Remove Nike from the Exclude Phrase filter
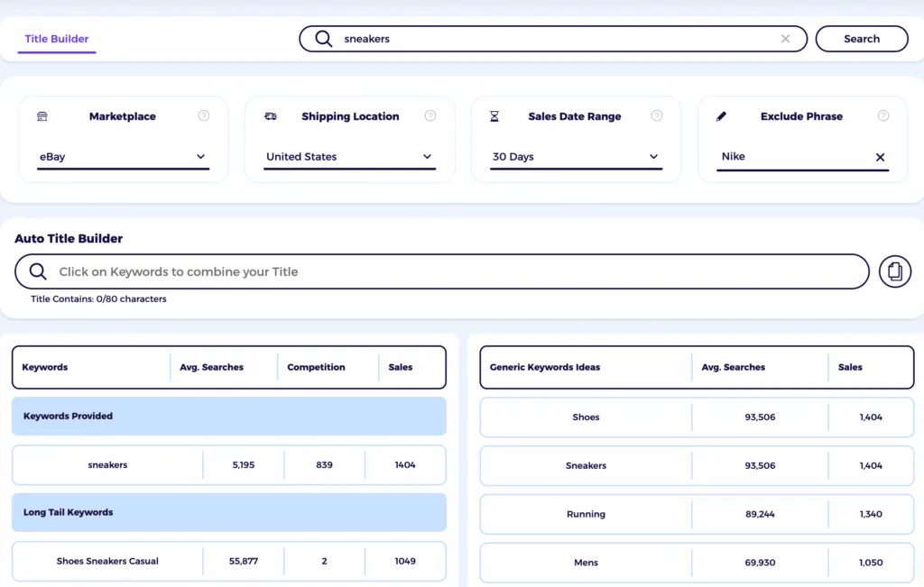The height and width of the screenshot is (587, 924). [880, 156]
